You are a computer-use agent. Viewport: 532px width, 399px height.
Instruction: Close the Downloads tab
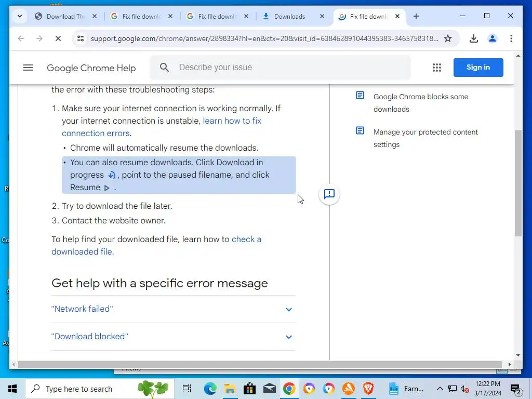pos(322,16)
